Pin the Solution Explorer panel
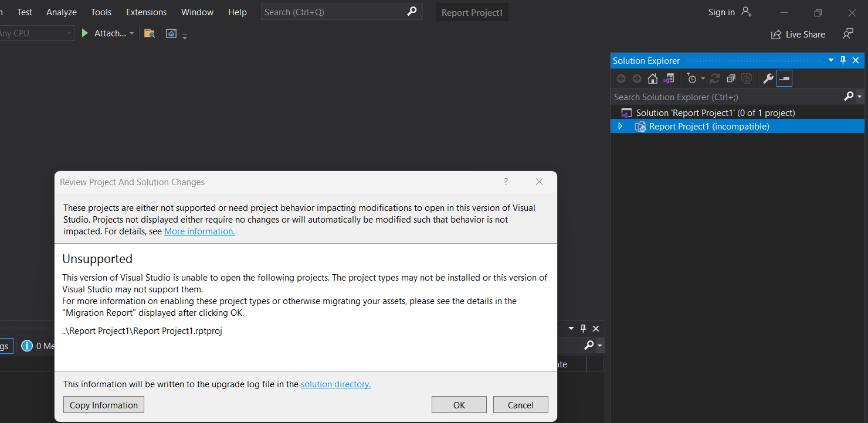Image resolution: width=868 pixels, height=423 pixels. (843, 60)
